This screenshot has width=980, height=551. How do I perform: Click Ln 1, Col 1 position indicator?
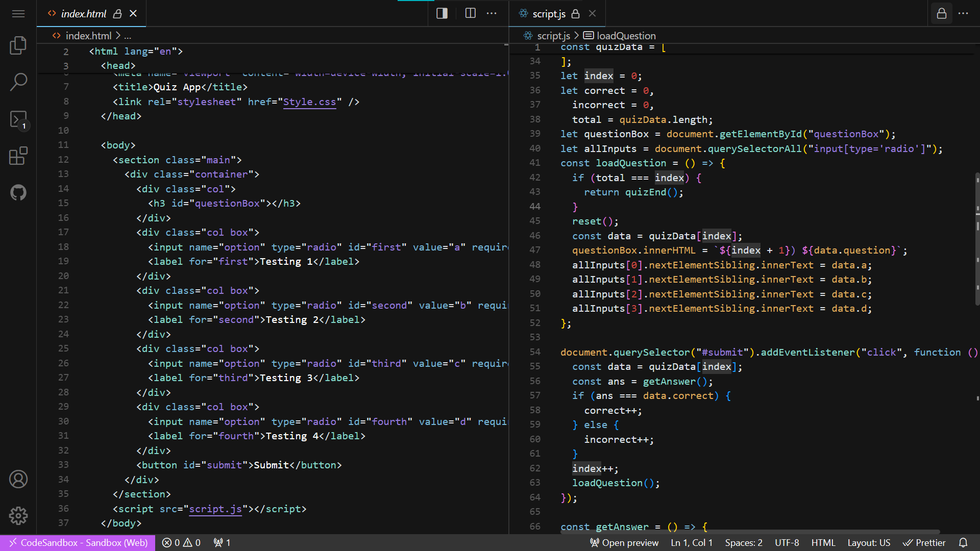click(692, 543)
